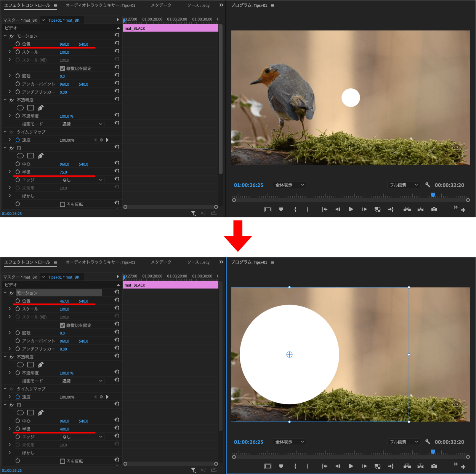Viewport: 476px width, 474px height.
Task: Create ellipse mask under 不透明度 in upper panel
Action: click(20, 108)
